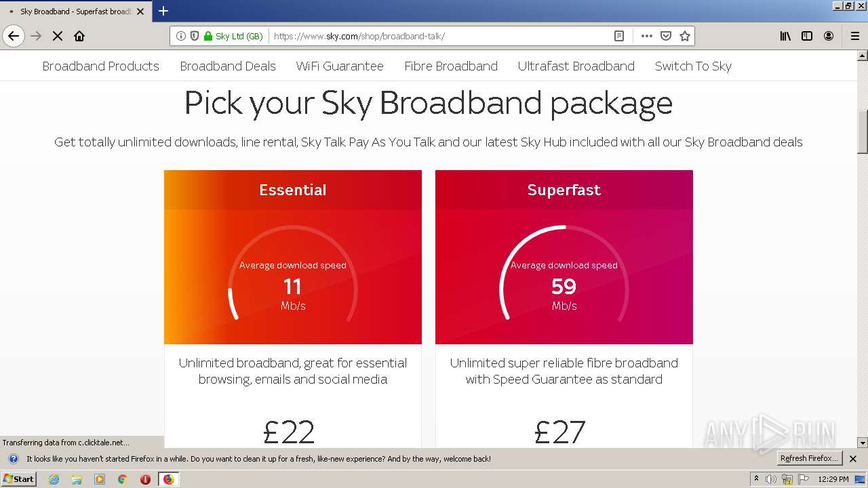Open the Broadband Deals section
Screen dimensions: 868x488
228,66
